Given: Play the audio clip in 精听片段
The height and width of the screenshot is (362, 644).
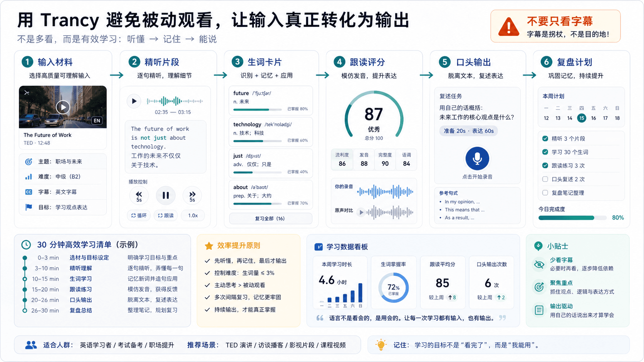Looking at the screenshot, I should [x=134, y=101].
